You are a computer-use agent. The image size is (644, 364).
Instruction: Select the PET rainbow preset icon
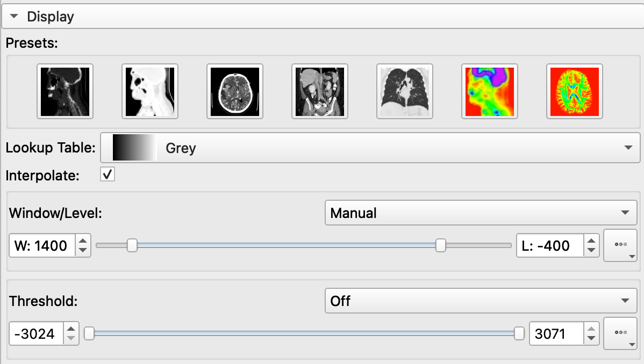point(490,91)
